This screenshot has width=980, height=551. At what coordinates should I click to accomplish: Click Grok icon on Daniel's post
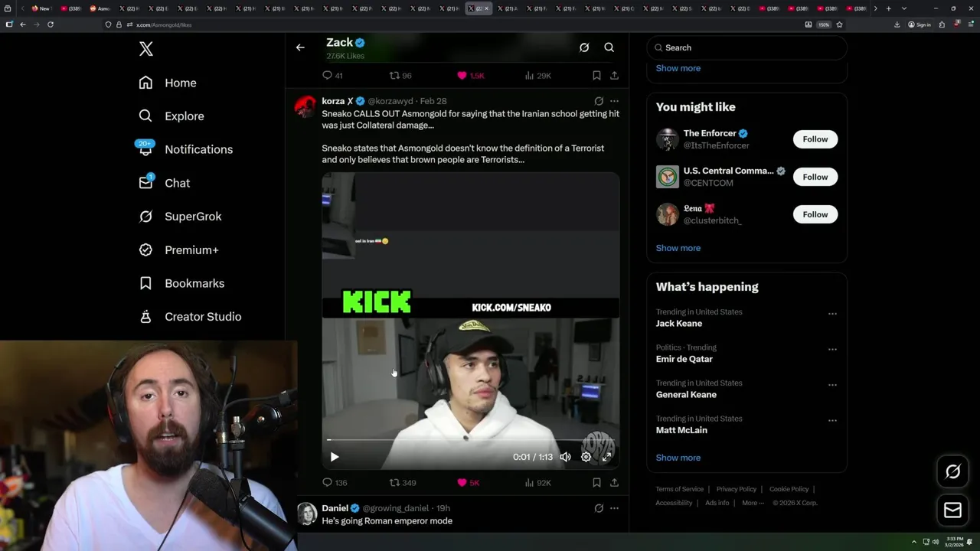(x=599, y=508)
